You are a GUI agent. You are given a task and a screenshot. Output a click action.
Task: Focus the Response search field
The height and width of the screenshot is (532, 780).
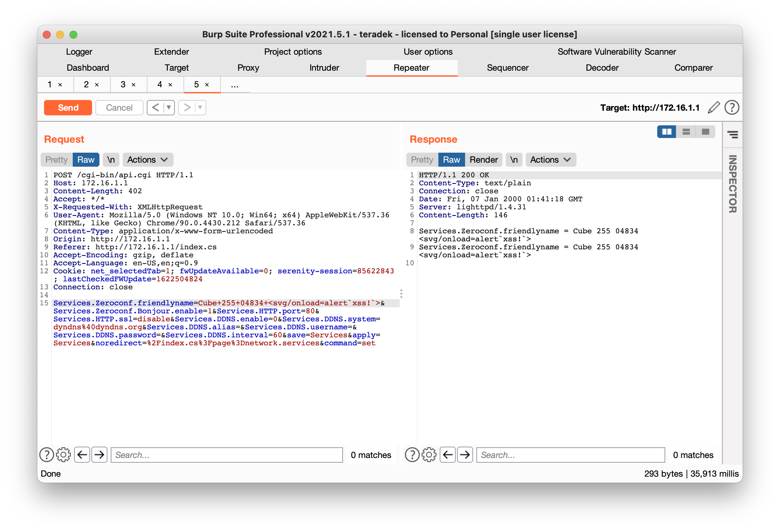click(570, 455)
